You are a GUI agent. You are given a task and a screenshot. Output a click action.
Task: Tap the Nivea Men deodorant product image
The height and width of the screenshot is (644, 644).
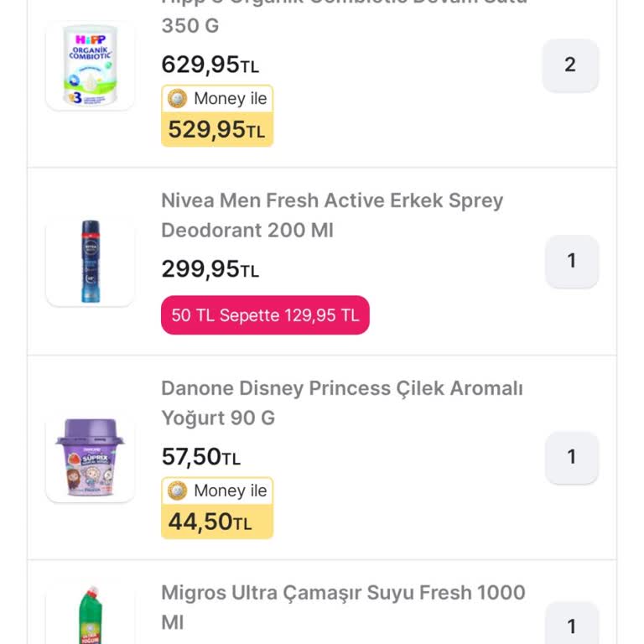(90, 262)
